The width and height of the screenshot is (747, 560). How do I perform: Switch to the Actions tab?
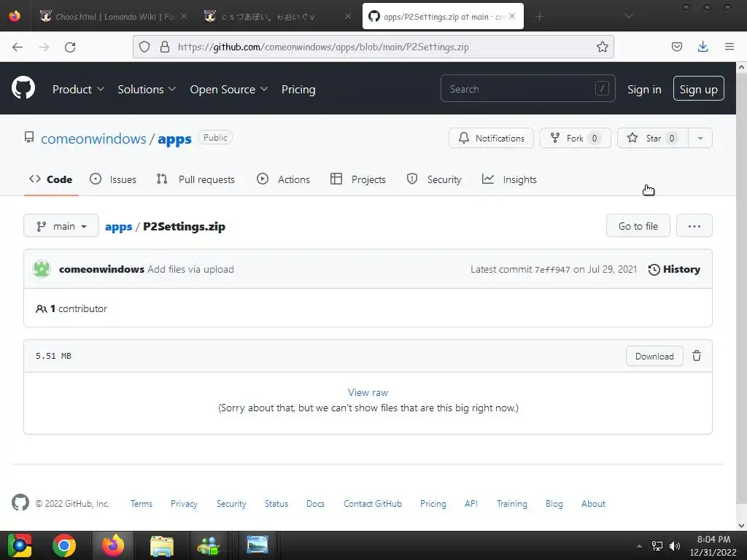click(283, 179)
